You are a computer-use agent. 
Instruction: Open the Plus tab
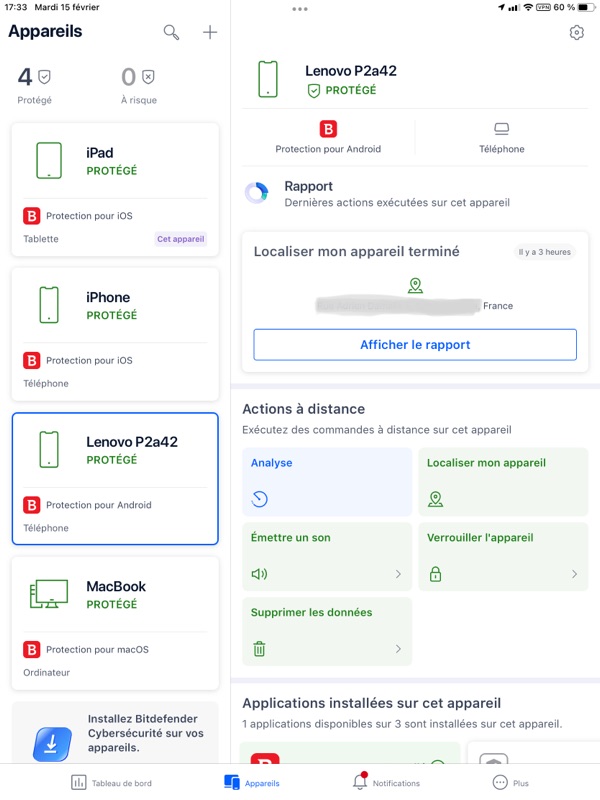click(510, 783)
